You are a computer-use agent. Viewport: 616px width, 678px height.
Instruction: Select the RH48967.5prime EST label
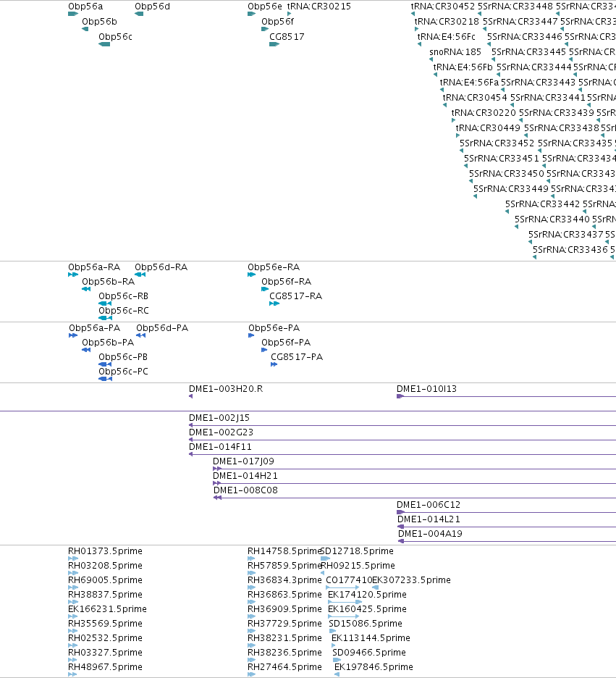click(106, 667)
